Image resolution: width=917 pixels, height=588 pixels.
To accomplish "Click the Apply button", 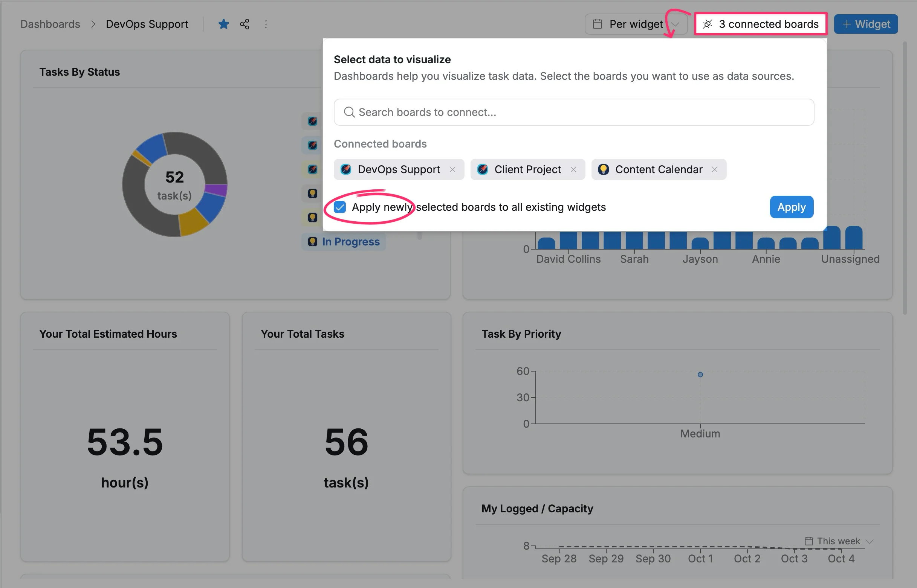I will [791, 207].
